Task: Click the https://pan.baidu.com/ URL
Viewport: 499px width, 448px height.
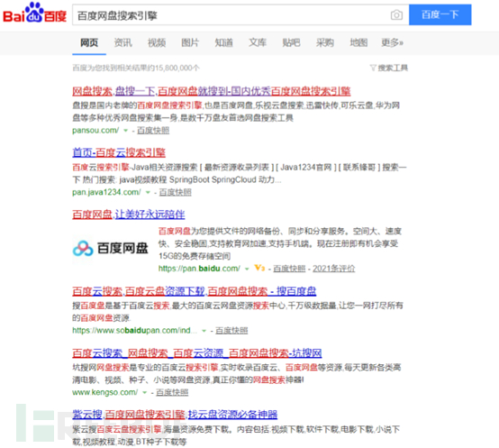Action: coord(199,269)
